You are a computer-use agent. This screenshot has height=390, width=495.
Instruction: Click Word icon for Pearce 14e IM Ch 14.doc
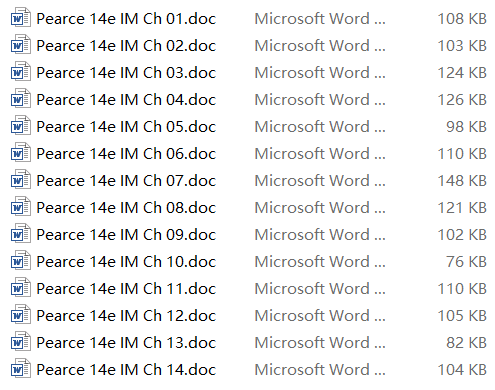21,369
